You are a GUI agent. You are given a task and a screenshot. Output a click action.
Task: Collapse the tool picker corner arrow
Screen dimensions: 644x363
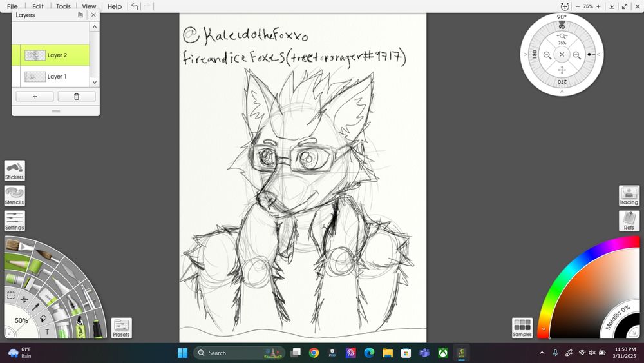[x=10, y=332]
